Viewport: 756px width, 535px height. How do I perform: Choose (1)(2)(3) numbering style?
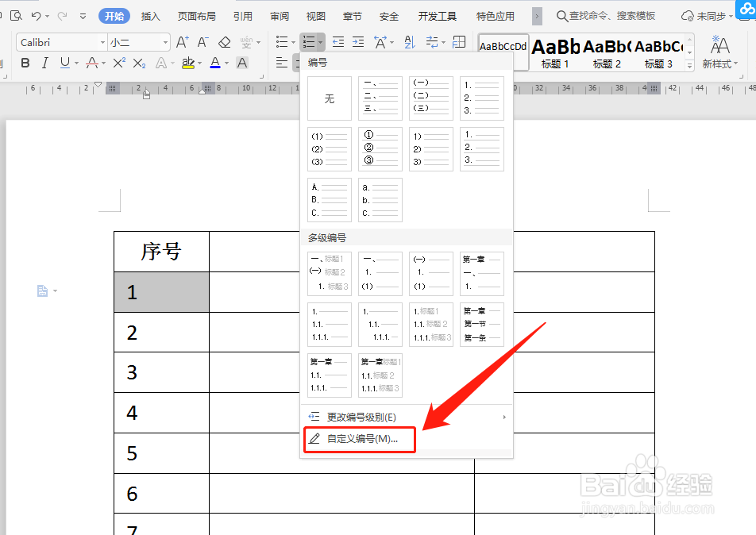click(330, 149)
